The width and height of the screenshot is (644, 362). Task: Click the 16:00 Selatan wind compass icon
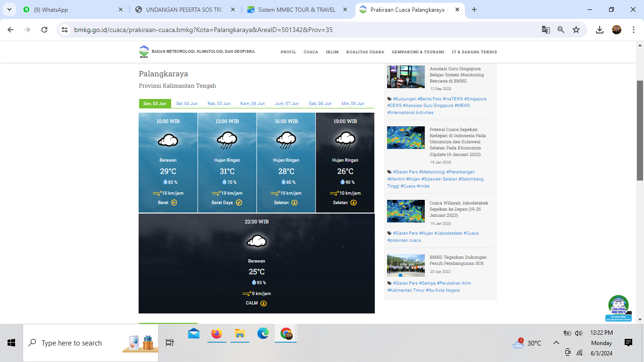294,203
